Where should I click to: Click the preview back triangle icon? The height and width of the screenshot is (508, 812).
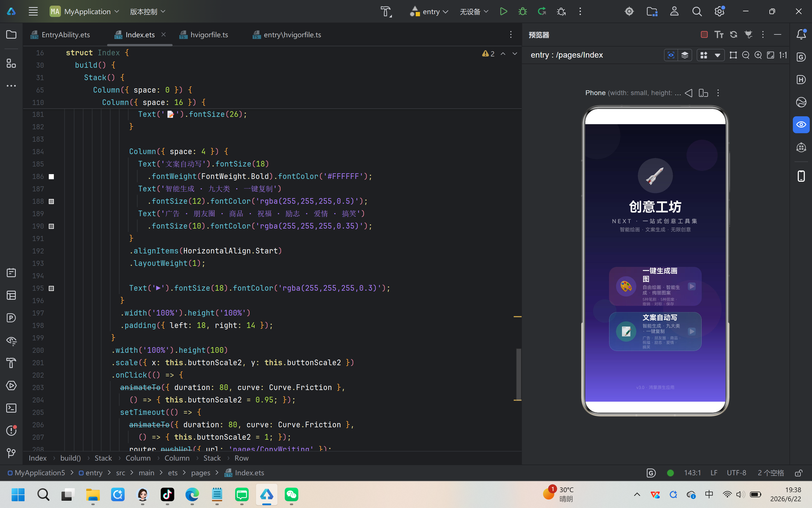pos(689,93)
